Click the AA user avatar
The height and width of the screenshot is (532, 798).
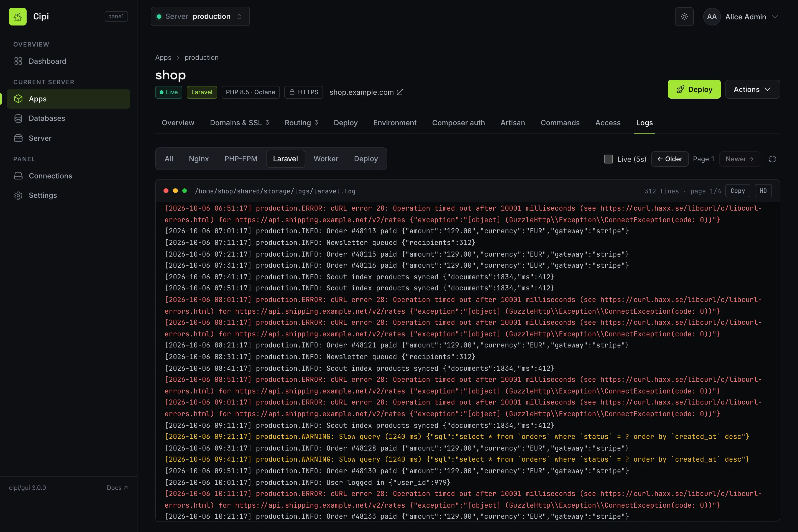[x=712, y=17]
